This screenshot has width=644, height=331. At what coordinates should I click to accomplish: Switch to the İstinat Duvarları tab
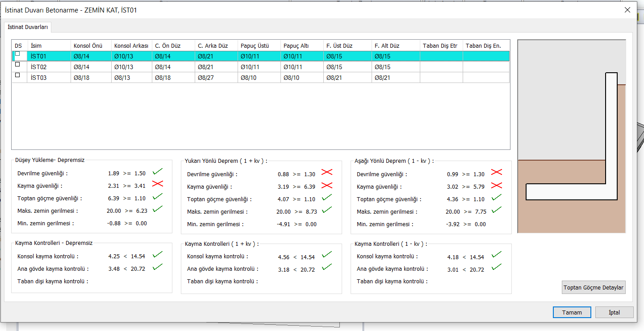[28, 27]
